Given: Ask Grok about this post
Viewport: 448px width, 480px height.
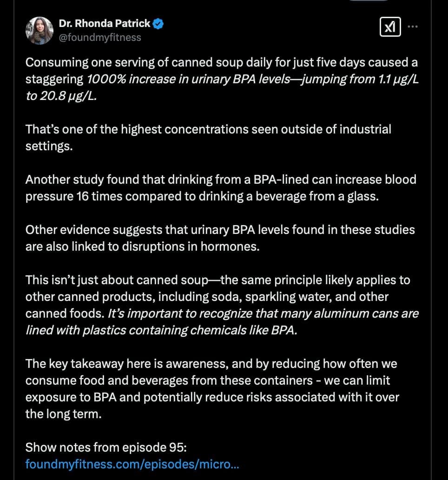Looking at the screenshot, I should tap(390, 27).
